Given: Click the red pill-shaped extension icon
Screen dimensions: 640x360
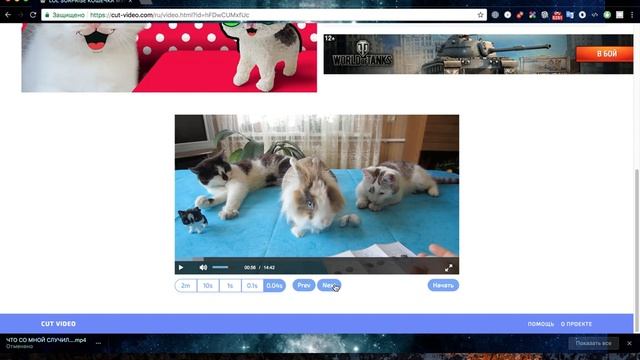Looking at the screenshot, I should click(520, 15).
